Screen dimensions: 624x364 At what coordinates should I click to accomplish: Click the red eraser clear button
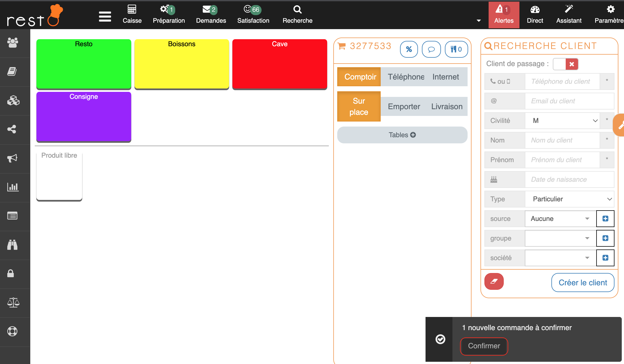[494, 281]
